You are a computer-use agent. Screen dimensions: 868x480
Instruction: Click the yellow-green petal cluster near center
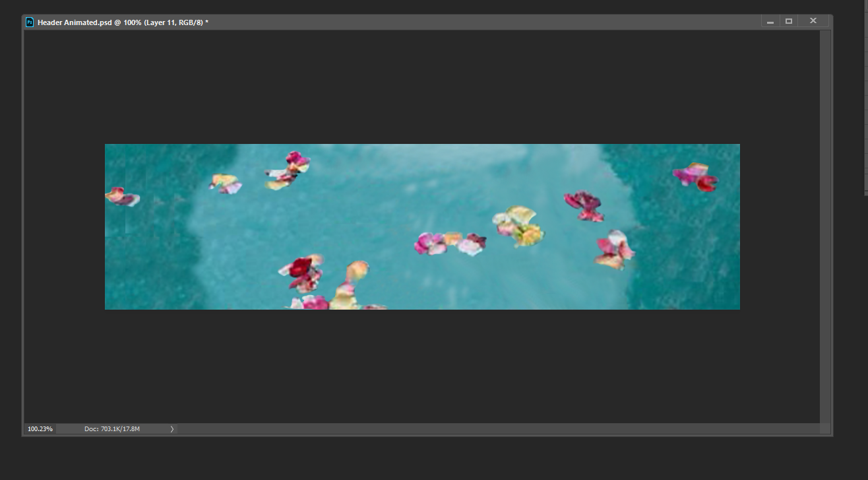[520, 226]
